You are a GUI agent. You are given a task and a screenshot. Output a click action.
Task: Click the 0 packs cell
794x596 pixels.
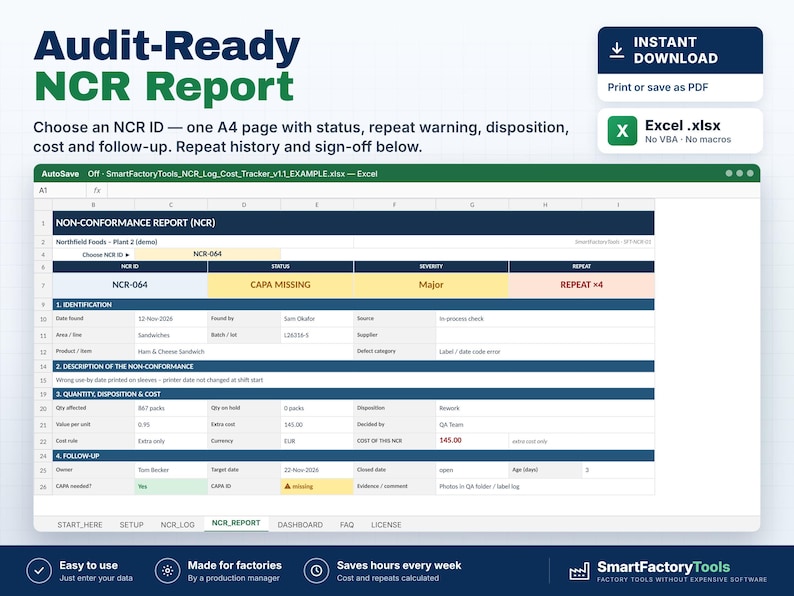(x=317, y=408)
